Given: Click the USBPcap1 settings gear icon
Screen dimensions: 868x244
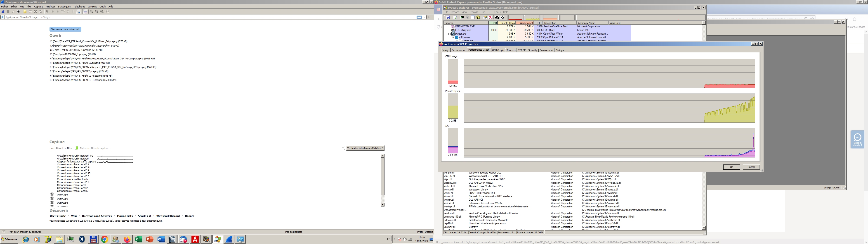Looking at the screenshot, I should [x=52, y=194].
